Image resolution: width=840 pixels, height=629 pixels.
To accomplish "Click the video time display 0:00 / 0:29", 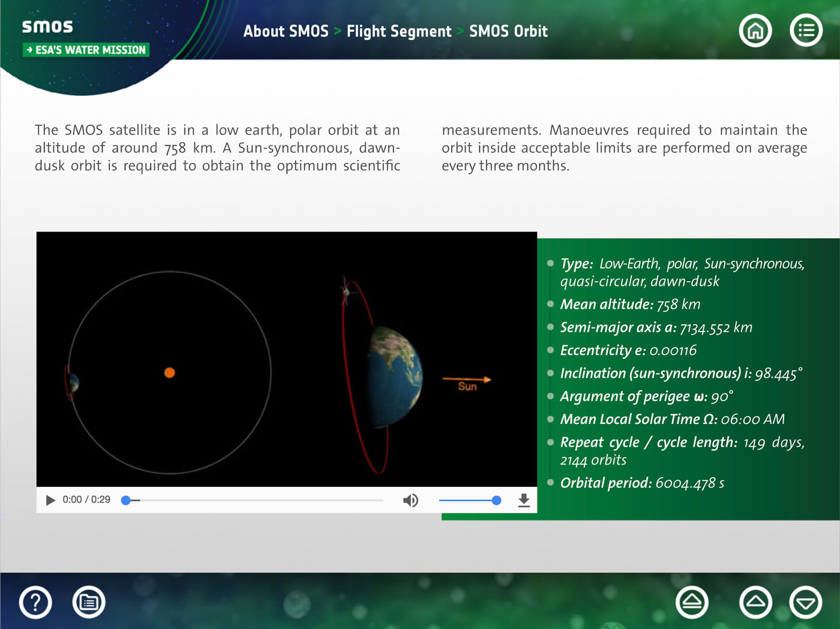I will tap(86, 499).
